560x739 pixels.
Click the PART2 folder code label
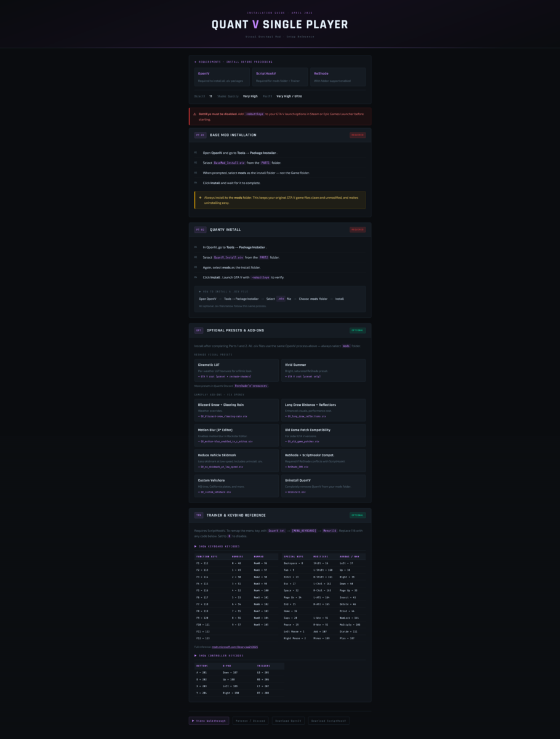264,257
